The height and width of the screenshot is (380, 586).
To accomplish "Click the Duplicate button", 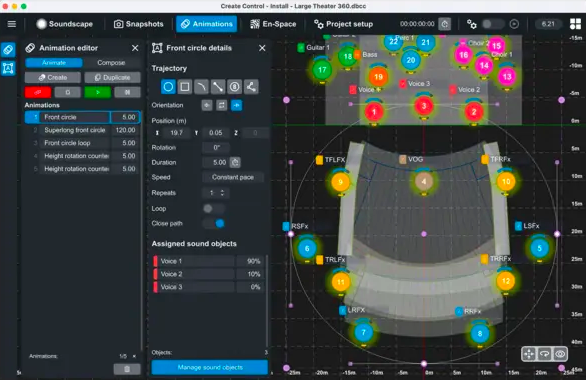I will pyautogui.click(x=112, y=77).
